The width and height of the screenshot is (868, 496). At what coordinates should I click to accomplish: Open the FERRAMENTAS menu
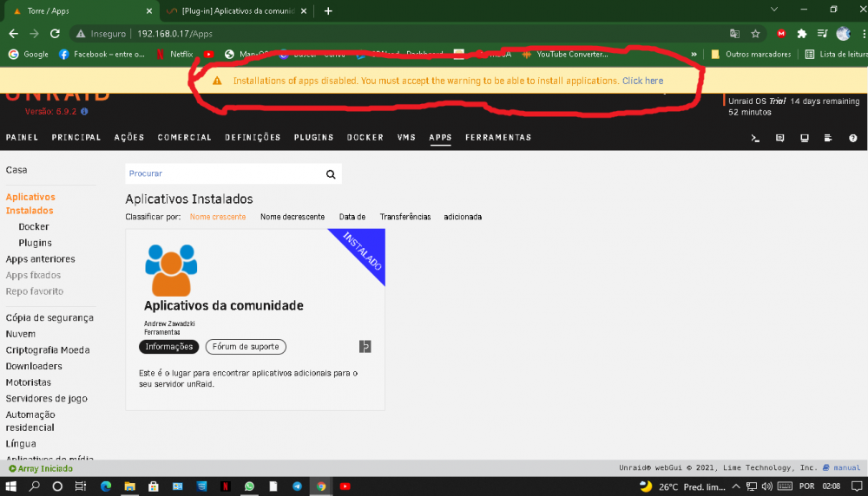[x=498, y=138]
